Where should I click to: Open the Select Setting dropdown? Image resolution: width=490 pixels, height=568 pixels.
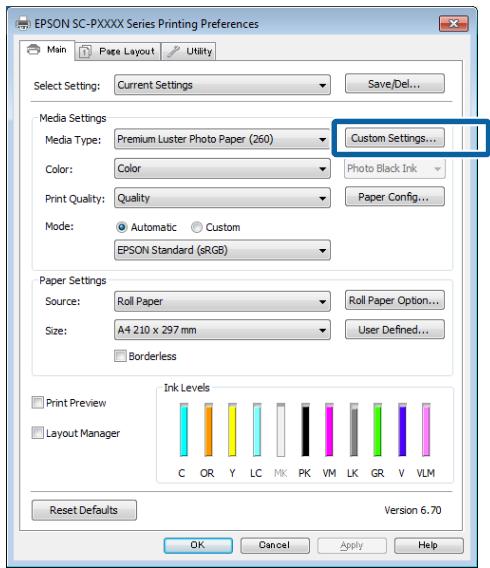222,85
